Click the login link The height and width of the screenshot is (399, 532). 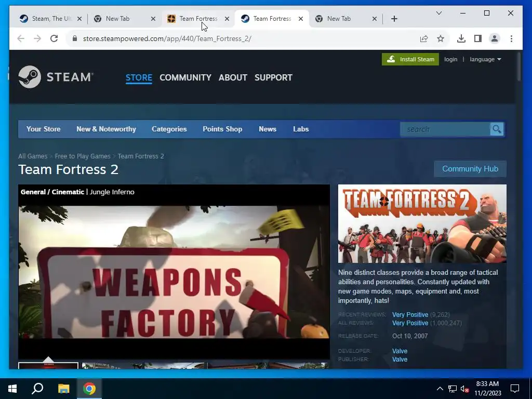click(450, 59)
